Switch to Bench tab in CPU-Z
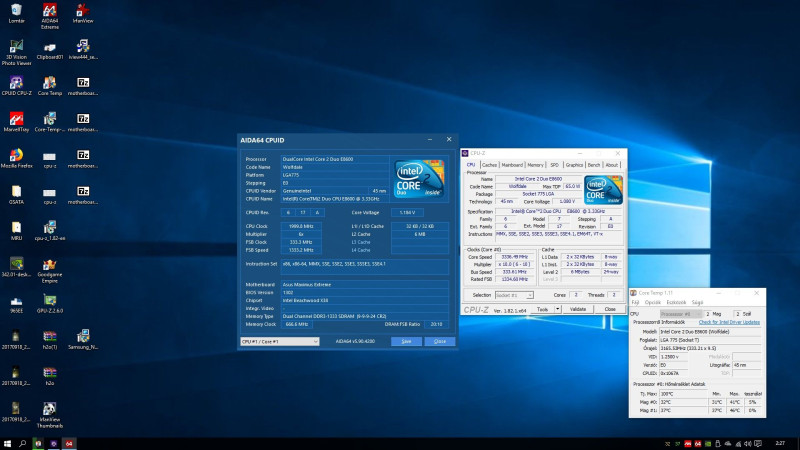Viewport: 800px width, 450px height. [594, 165]
